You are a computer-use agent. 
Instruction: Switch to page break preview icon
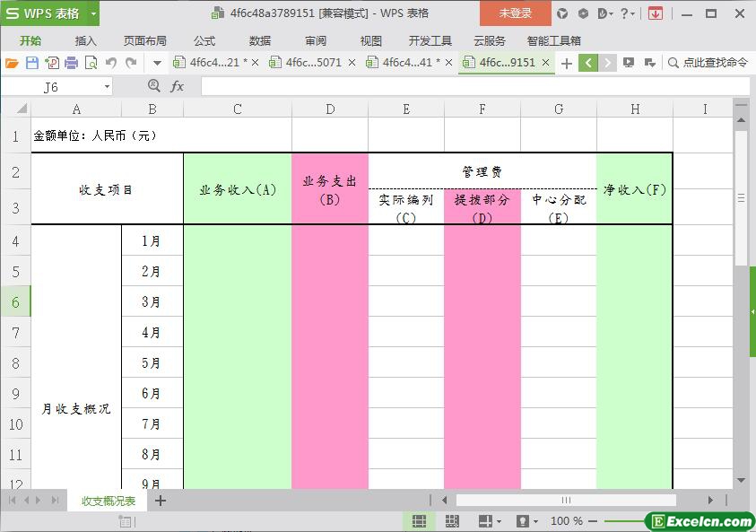452,521
